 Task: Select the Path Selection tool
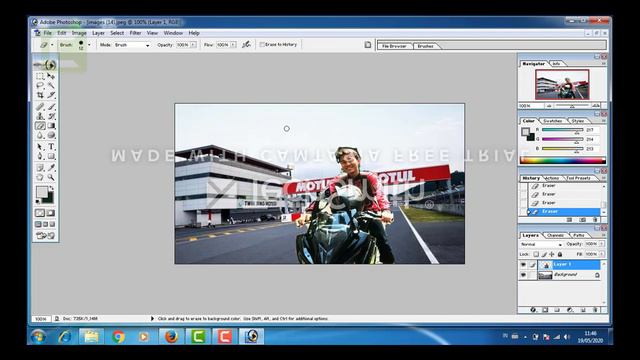coord(40,147)
